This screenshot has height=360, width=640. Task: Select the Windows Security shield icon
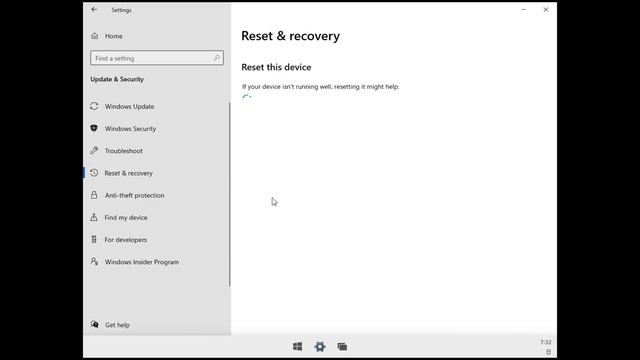click(94, 128)
